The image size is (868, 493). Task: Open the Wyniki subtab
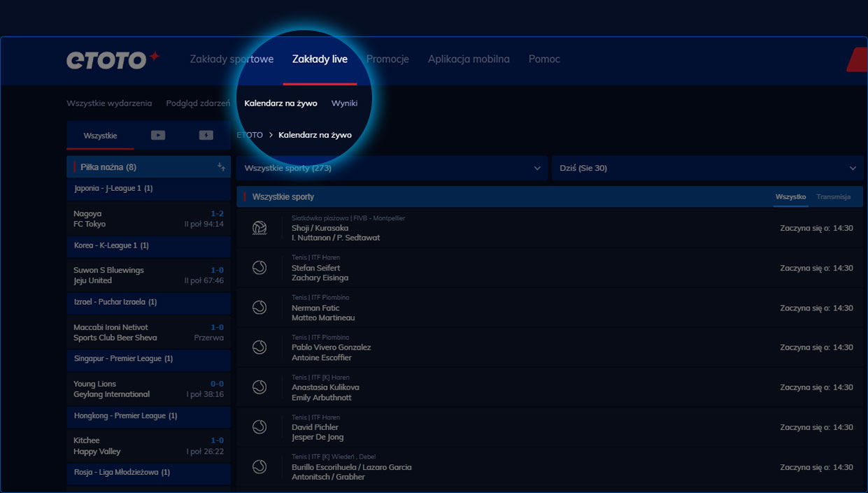coord(344,103)
